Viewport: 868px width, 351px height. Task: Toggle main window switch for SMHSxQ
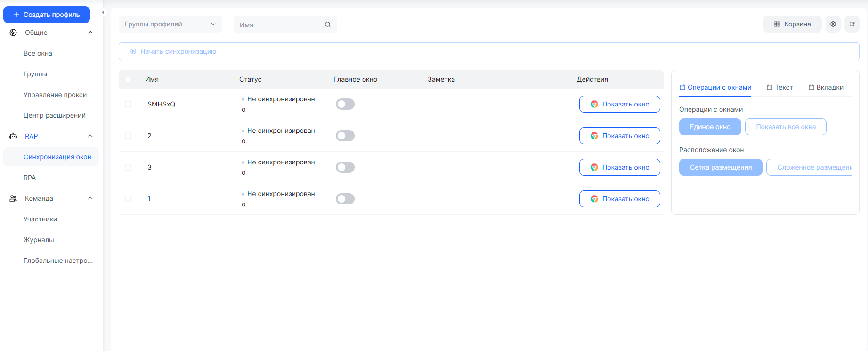click(x=345, y=104)
